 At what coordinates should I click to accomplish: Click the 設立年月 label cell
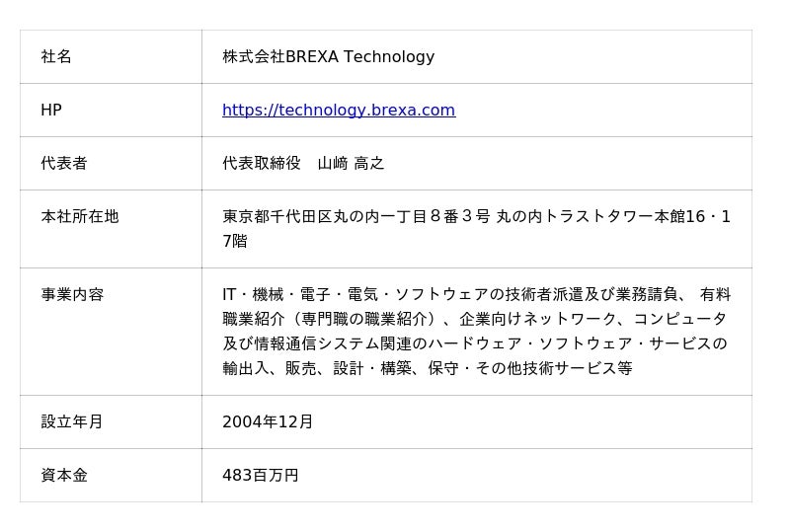tap(72, 422)
